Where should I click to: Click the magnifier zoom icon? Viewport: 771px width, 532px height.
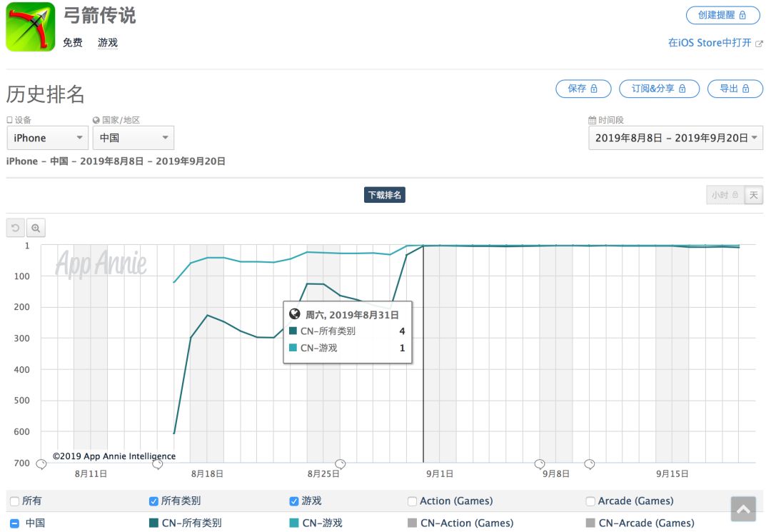pyautogui.click(x=36, y=228)
